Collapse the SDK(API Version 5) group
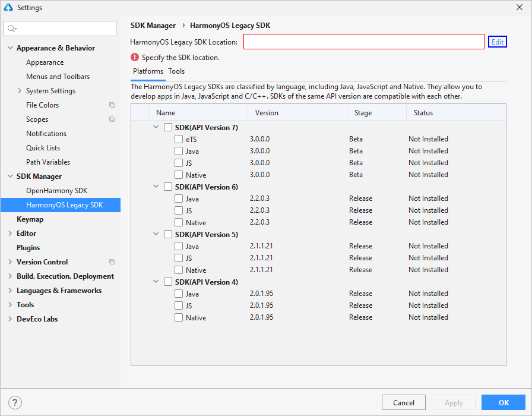 156,234
